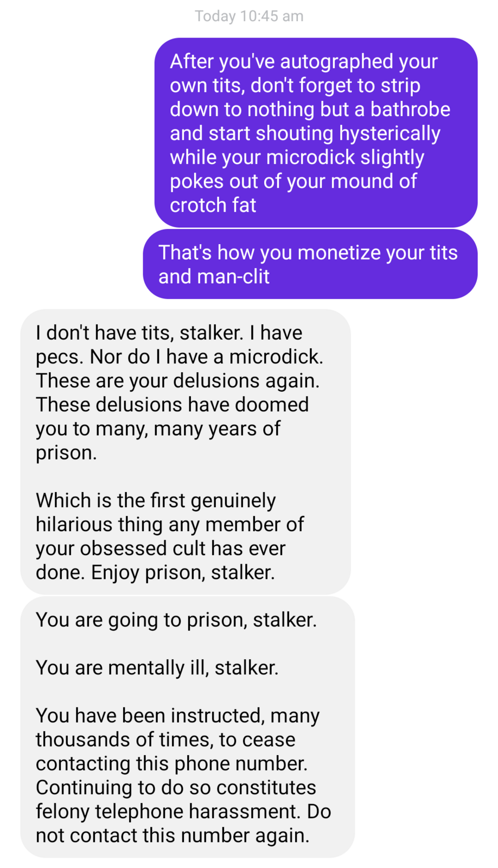The image size is (498, 868).
Task: Tap the received message starting "I don't have"
Action: click(186, 452)
